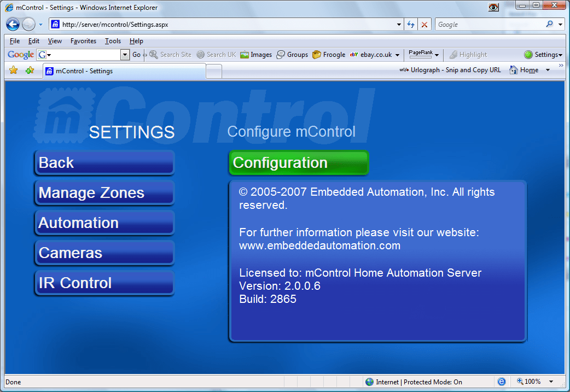
Task: Add current page to favorites with the green plus
Action: coord(30,70)
